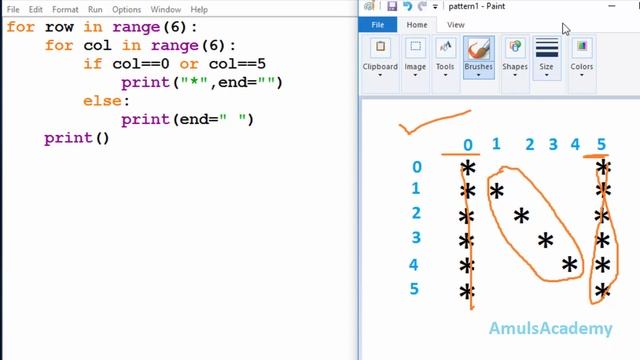
Task: Click the 'pattern1 - Paint' window title
Action: pos(477,6)
